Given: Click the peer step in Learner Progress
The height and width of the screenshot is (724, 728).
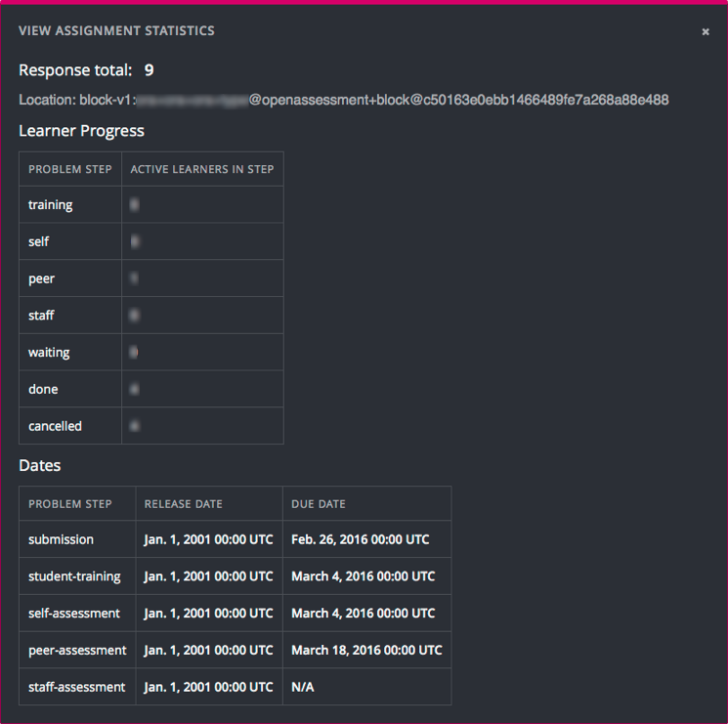Looking at the screenshot, I should (41, 278).
